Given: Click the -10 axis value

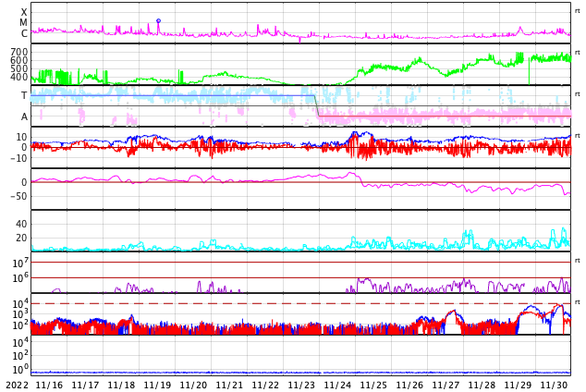Looking at the screenshot, I should pos(18,158).
